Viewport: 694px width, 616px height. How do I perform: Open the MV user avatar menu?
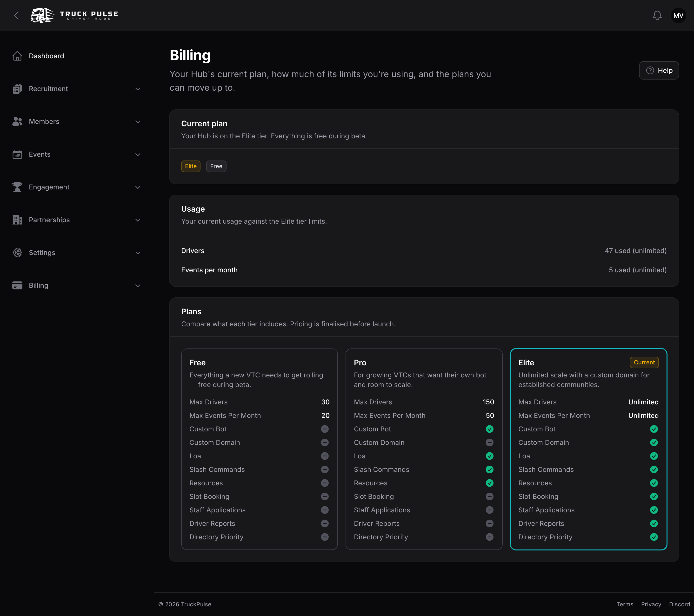(678, 15)
